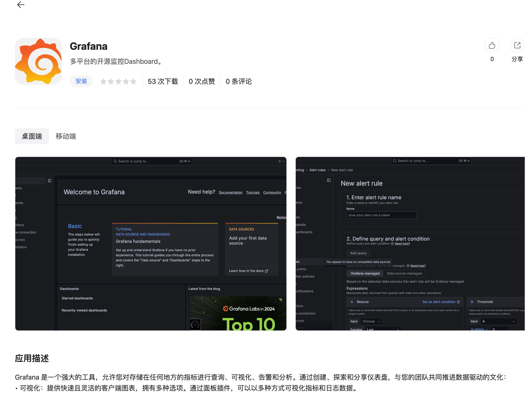
Task: Switch to the 桌面端 tab
Action: pyautogui.click(x=32, y=136)
